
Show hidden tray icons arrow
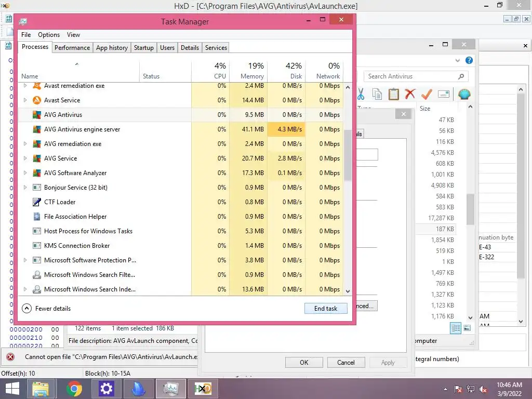(445, 389)
